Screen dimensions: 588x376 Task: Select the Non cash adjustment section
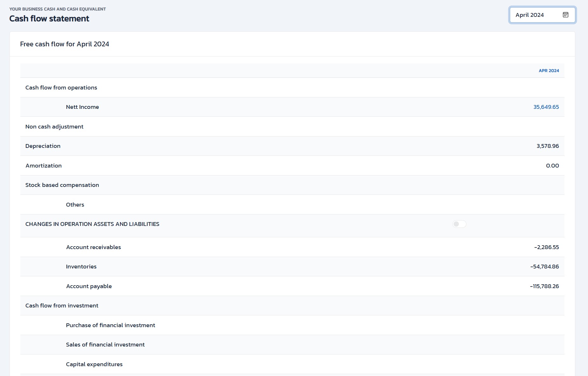(54, 127)
